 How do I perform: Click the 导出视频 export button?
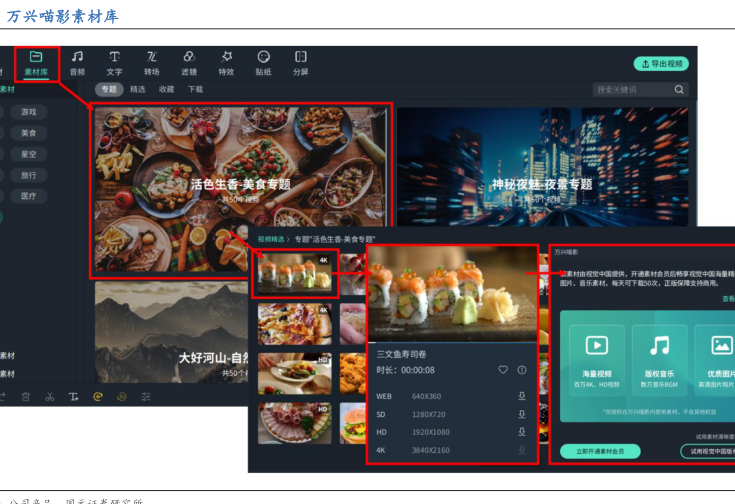point(661,63)
